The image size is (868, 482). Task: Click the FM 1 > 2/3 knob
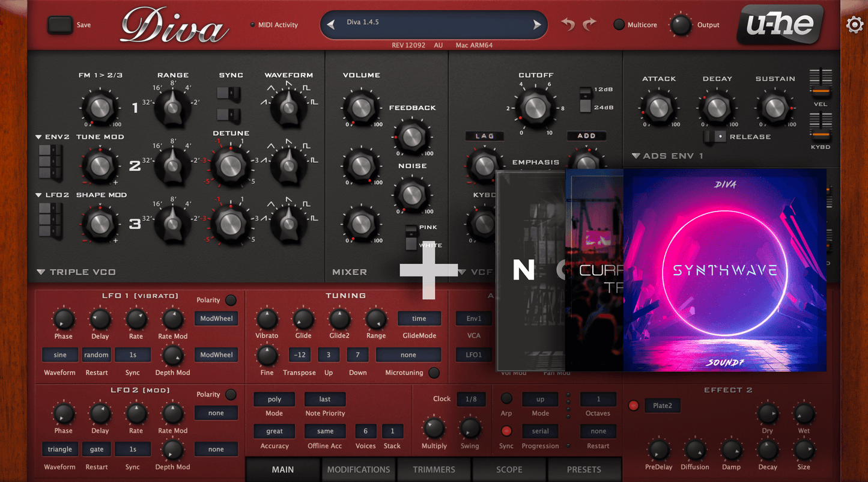click(x=100, y=108)
